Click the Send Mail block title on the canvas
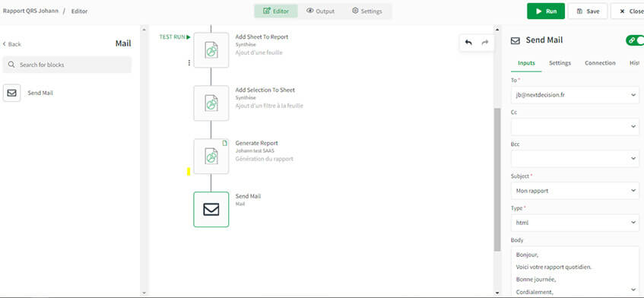644x298 pixels. click(x=248, y=196)
